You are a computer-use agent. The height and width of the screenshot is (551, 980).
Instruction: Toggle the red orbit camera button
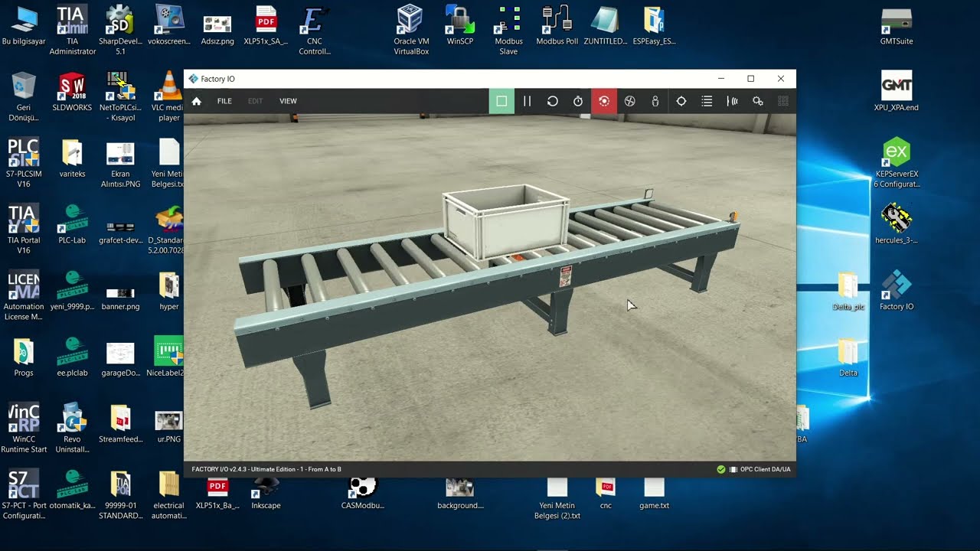click(x=604, y=101)
